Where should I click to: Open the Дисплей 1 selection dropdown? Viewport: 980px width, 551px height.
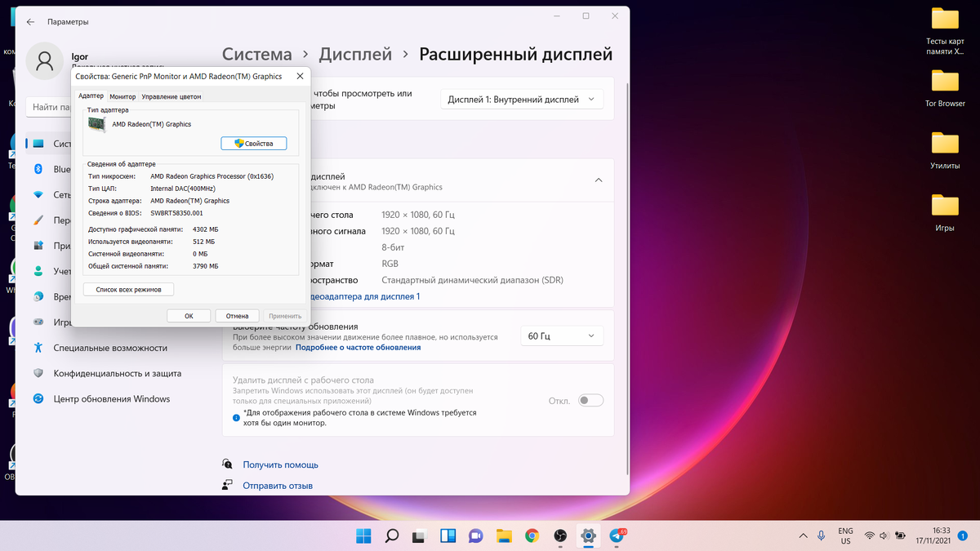pyautogui.click(x=521, y=98)
